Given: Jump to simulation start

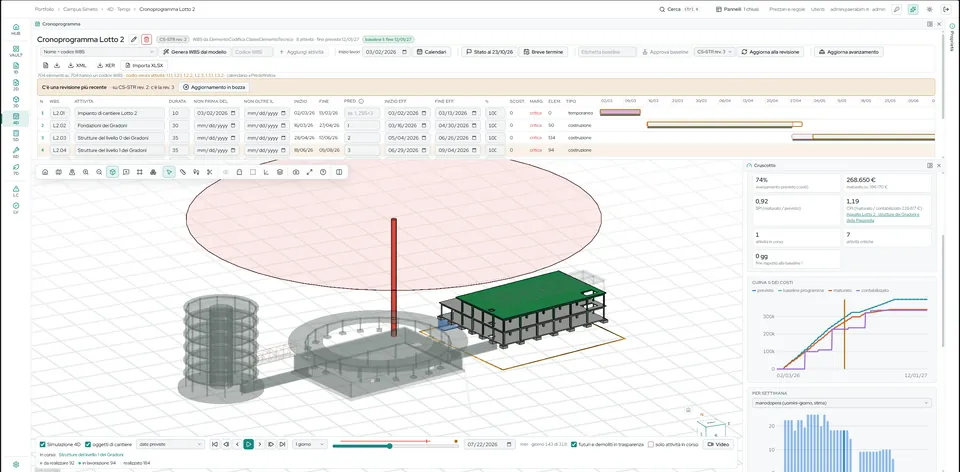Looking at the screenshot, I should click(x=215, y=444).
